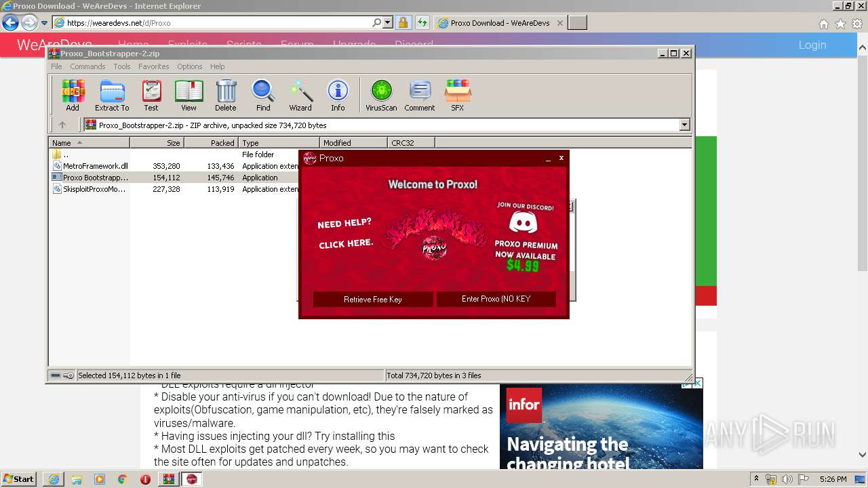Open Opera from the taskbar
868x488 pixels.
[x=145, y=479]
